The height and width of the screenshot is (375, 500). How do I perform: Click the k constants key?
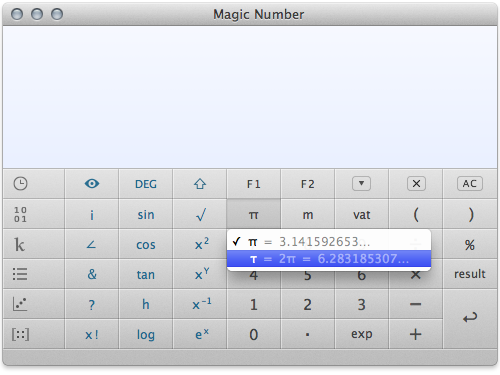click(x=20, y=244)
